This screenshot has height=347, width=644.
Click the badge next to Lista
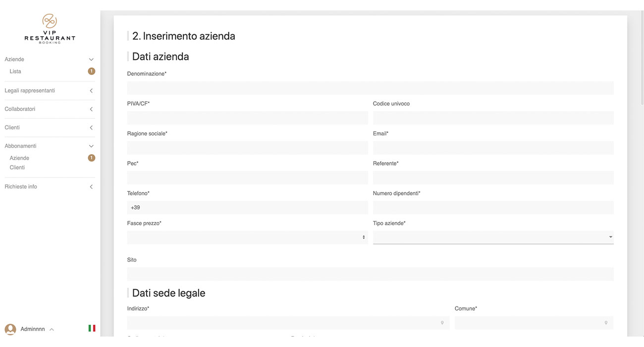(91, 71)
